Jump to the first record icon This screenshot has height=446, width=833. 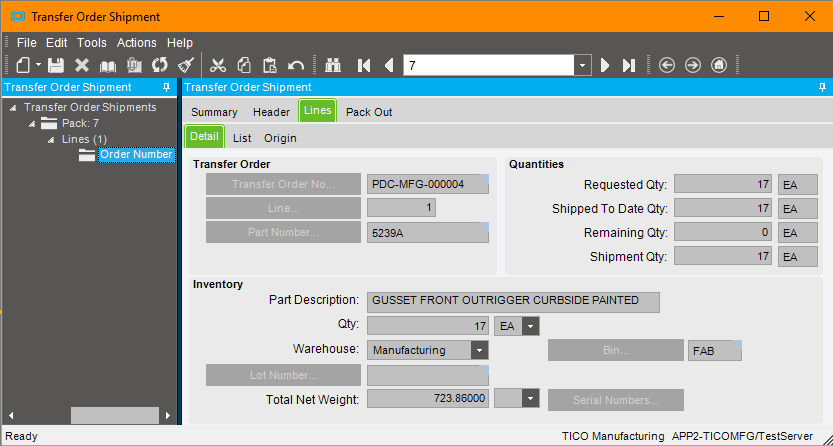click(364, 65)
